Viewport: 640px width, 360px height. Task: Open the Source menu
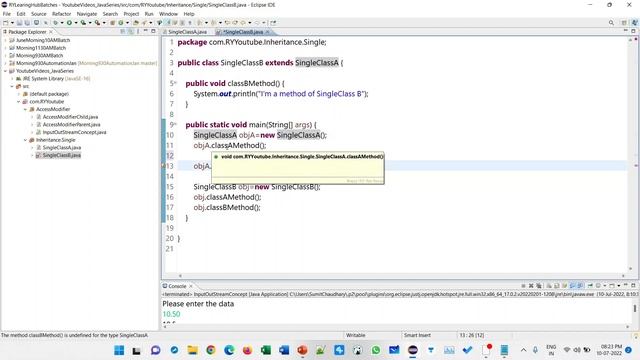pyautogui.click(x=39, y=14)
